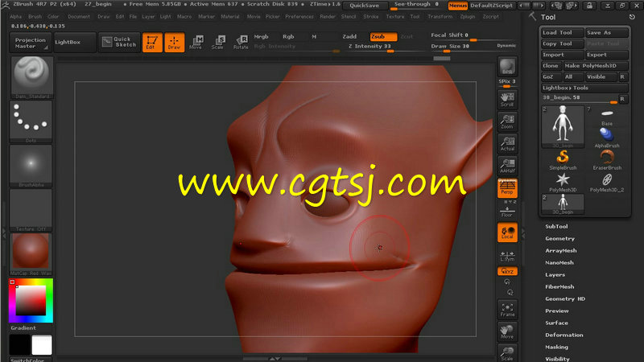Toggle Local rotation mode
The height and width of the screenshot is (362, 644).
pyautogui.click(x=507, y=232)
